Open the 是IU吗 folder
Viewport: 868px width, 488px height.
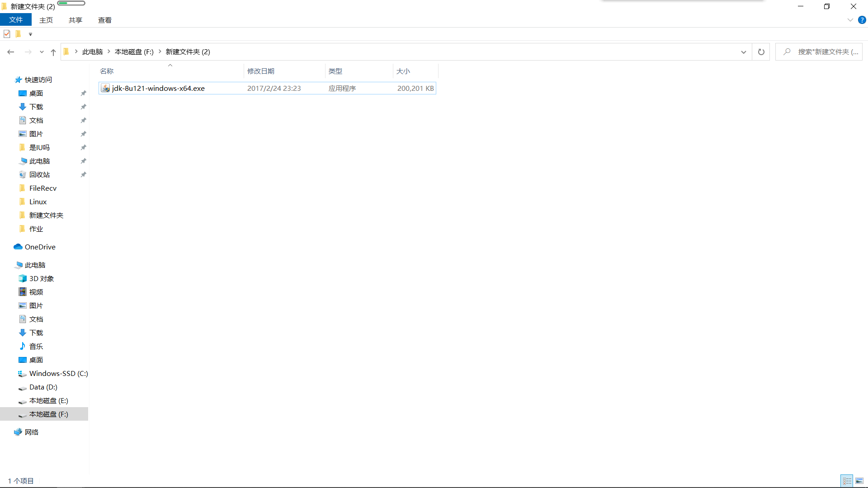(39, 147)
